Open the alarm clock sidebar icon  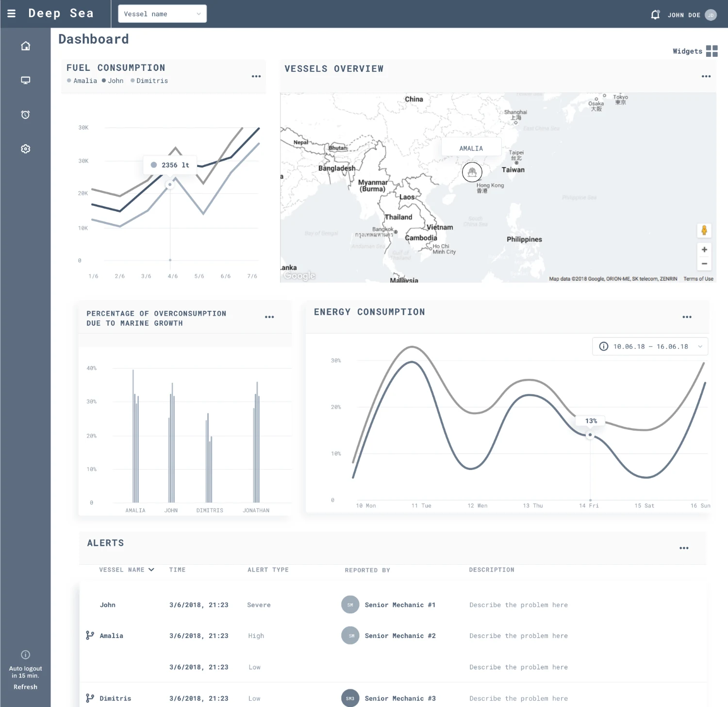(x=26, y=115)
